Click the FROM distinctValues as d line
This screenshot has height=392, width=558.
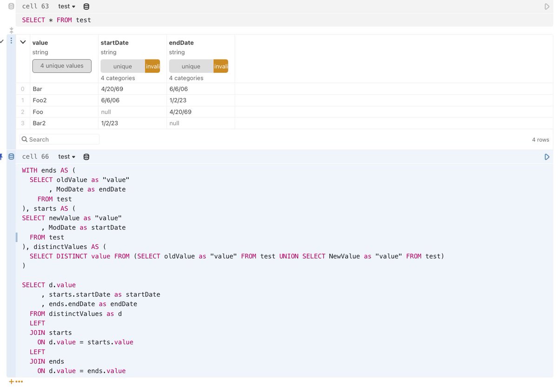(x=76, y=314)
